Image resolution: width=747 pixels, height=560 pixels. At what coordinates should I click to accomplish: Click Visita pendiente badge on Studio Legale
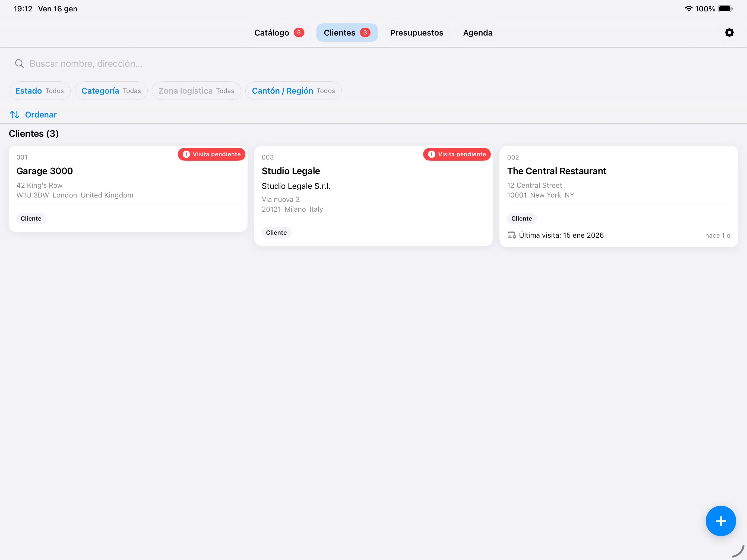[x=457, y=154]
